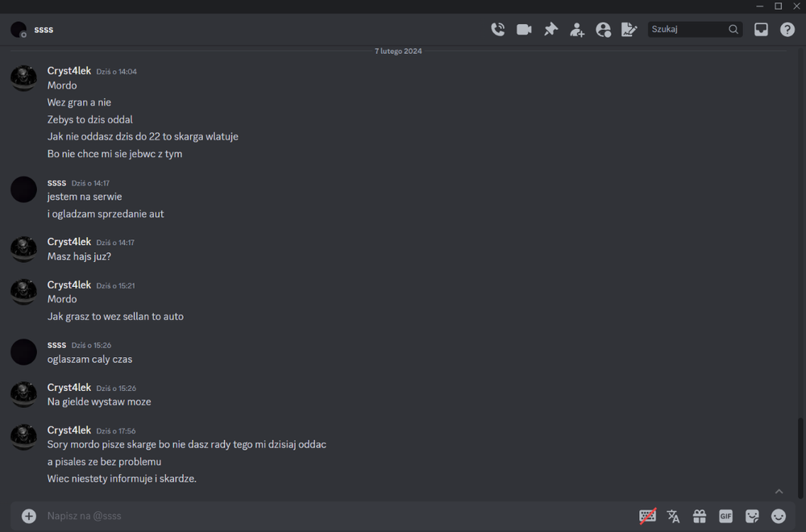Open Cryst4lek's profile from first message username
The height and width of the screenshot is (532, 806).
click(x=69, y=70)
